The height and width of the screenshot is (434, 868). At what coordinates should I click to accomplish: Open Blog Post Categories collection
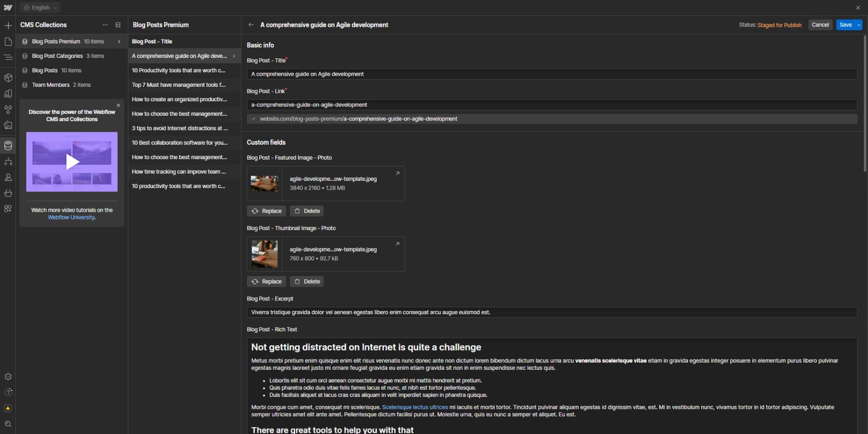(x=58, y=56)
